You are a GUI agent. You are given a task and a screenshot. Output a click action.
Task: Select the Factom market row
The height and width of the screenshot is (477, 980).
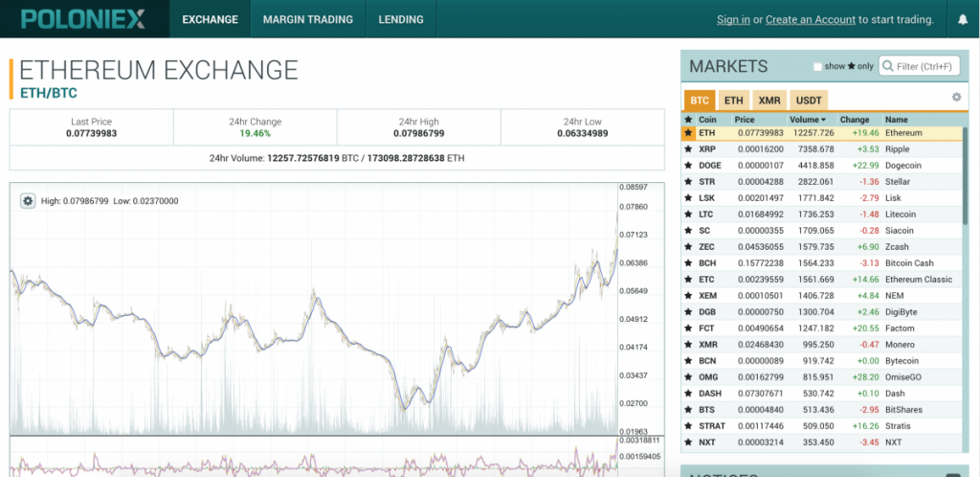pos(820,329)
